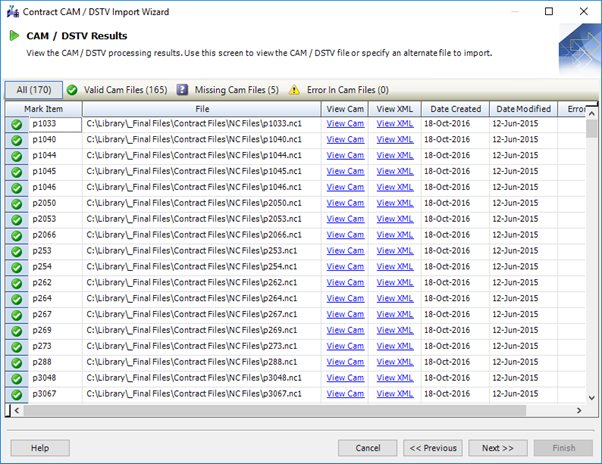Open Help for the import wizard
Image resolution: width=602 pixels, height=464 pixels.
[x=40, y=448]
